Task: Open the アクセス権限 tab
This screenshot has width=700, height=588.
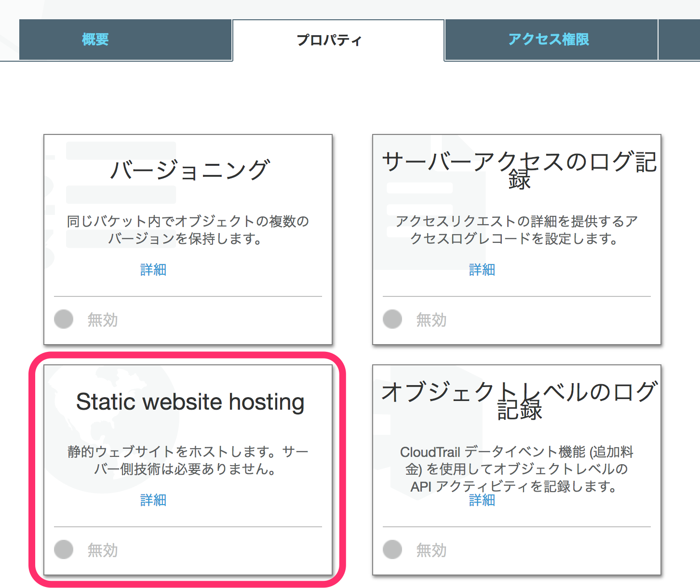Action: [549, 40]
